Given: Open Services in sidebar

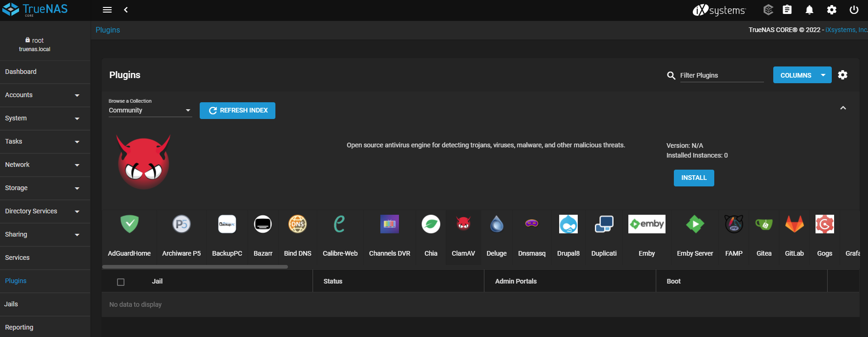Looking at the screenshot, I should [45, 258].
